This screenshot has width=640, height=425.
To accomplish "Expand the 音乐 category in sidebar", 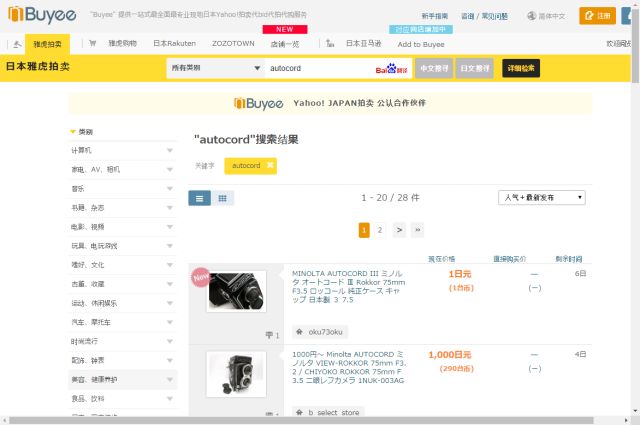I will [170, 188].
